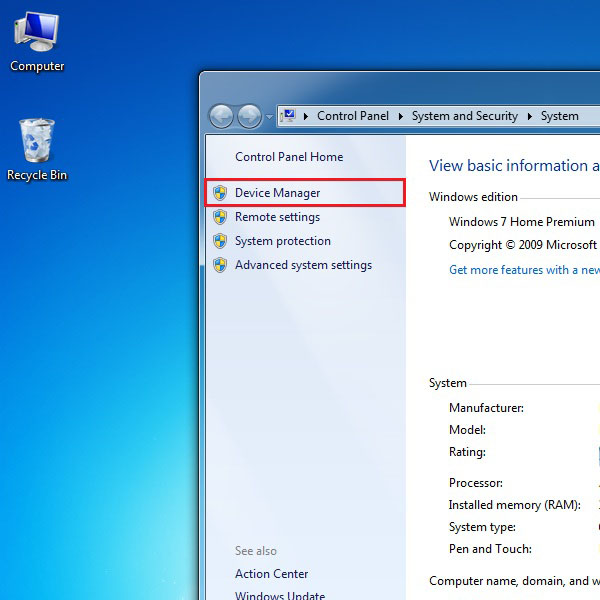600x600 pixels.
Task: Click the View basic information heading
Action: pos(514,166)
